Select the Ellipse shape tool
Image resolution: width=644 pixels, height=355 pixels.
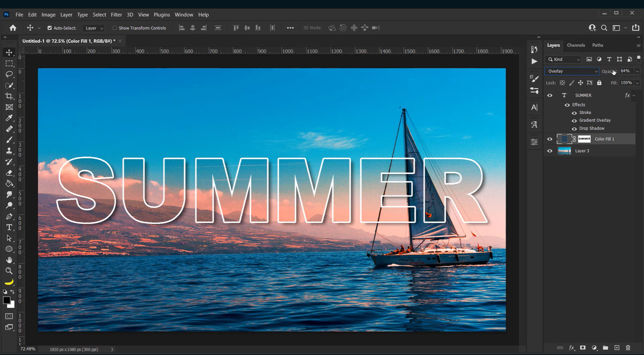click(9, 249)
